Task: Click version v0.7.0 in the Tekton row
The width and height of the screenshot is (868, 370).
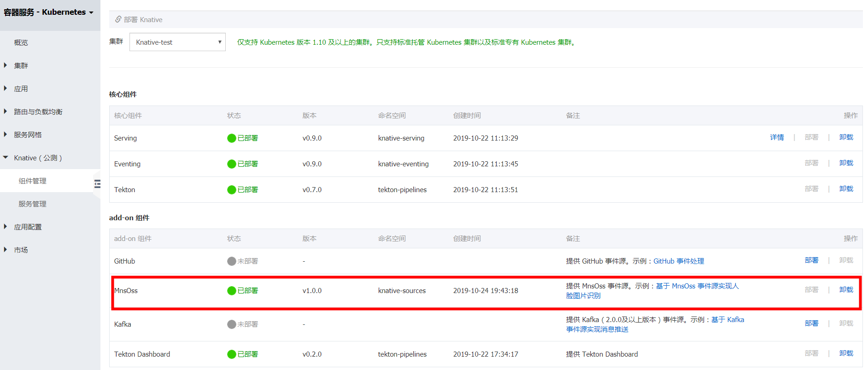Action: click(312, 190)
